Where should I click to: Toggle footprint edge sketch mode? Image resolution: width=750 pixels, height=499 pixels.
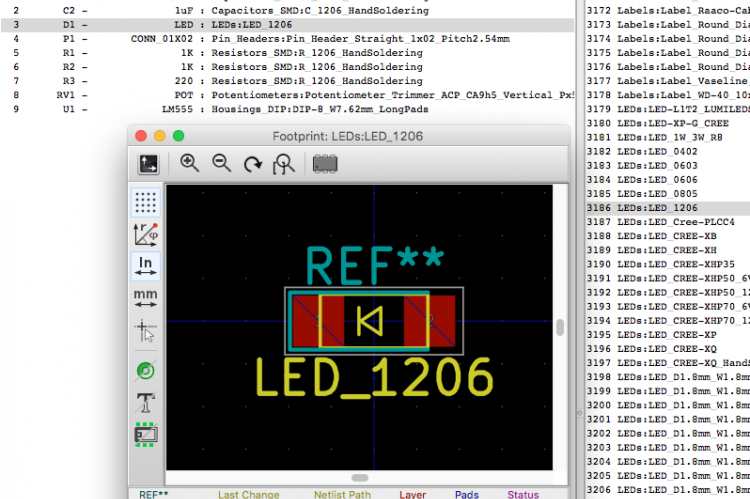(145, 434)
